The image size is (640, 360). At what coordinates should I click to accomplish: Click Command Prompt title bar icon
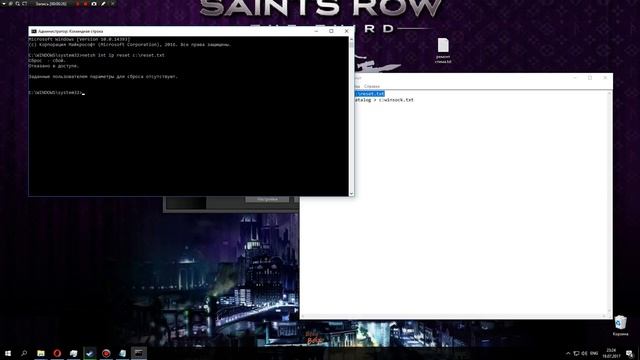(34, 31)
